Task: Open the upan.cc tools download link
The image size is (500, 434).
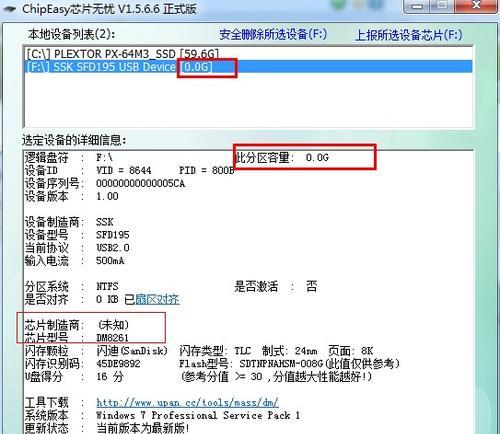Action: (187, 403)
